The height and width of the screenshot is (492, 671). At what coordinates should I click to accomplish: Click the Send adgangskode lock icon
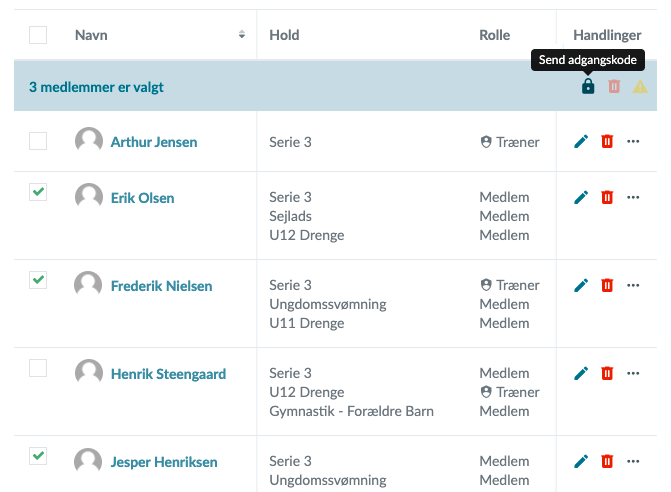(x=588, y=87)
